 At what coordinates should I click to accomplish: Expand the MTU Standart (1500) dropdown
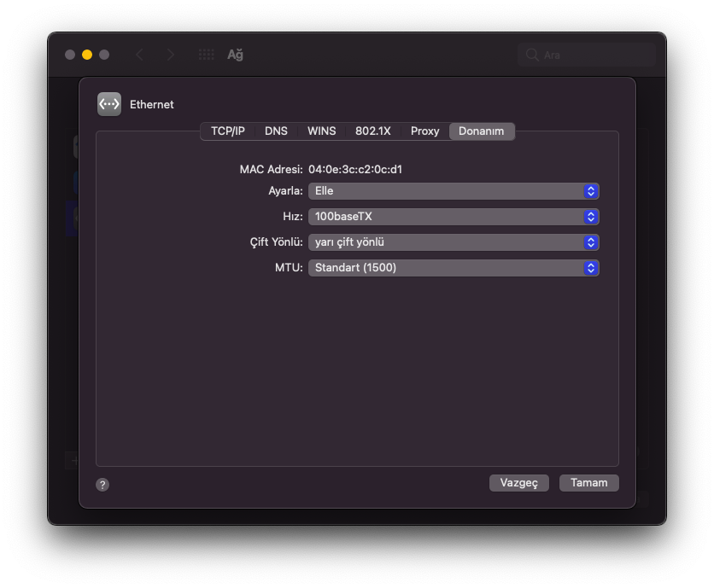[453, 268]
